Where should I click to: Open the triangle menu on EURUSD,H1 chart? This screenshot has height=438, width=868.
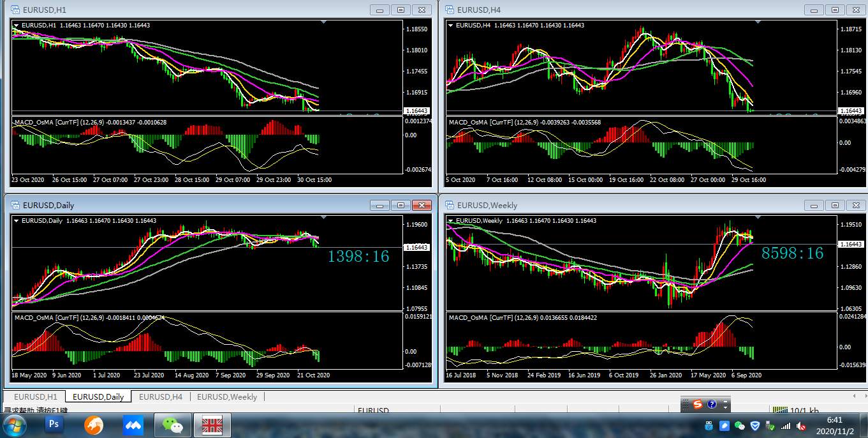click(17, 26)
